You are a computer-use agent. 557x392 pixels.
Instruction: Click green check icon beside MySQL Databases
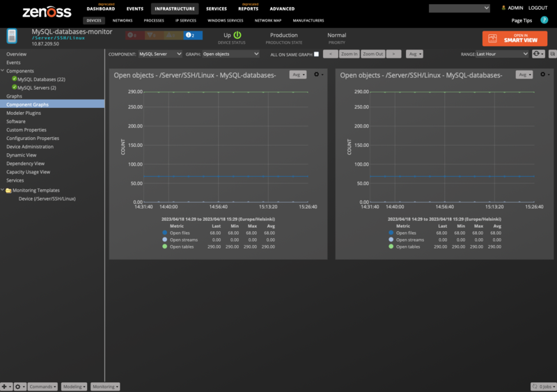(x=14, y=79)
